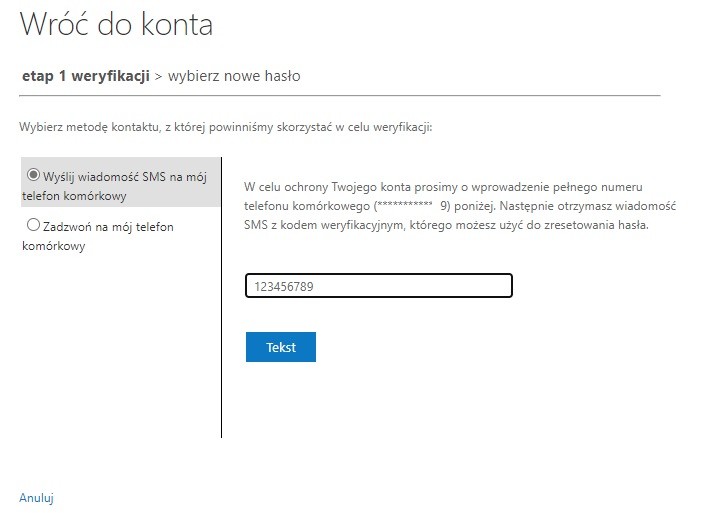Screen dimensions: 705x513
Task: Click 'kodem weryfikacyjnym' in the description text
Action: (343, 225)
